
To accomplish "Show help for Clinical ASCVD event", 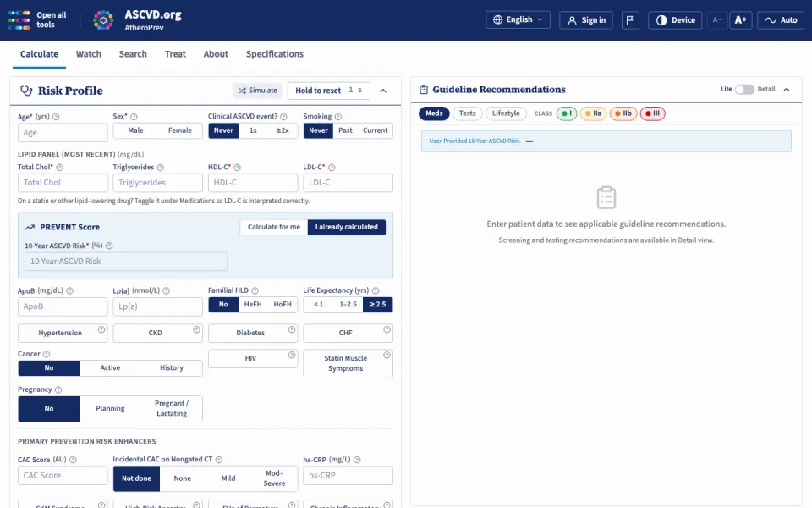I will pyautogui.click(x=283, y=117).
